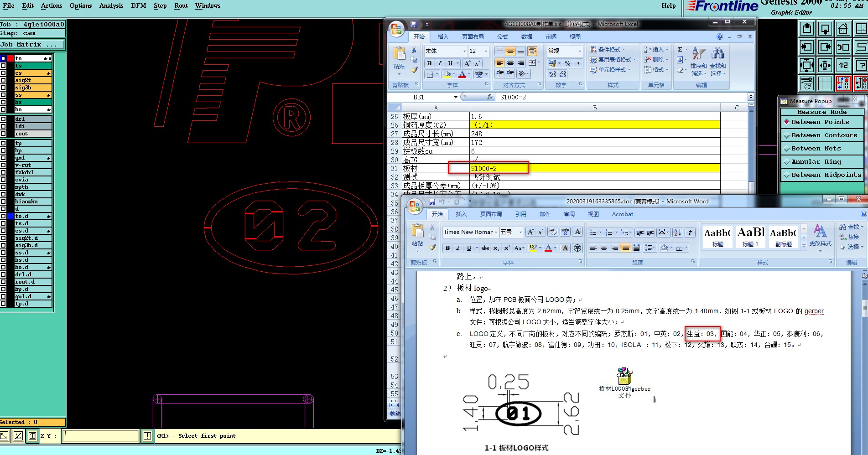Click the Word superscript icon
This screenshot has width=868, height=455.
tap(507, 248)
